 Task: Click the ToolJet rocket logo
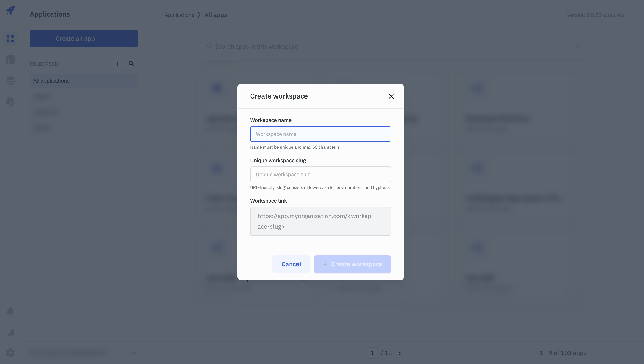point(10,11)
